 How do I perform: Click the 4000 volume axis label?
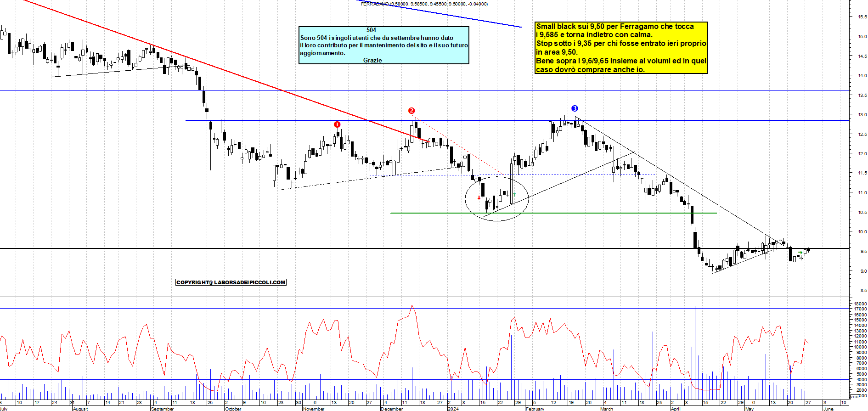tap(862, 379)
